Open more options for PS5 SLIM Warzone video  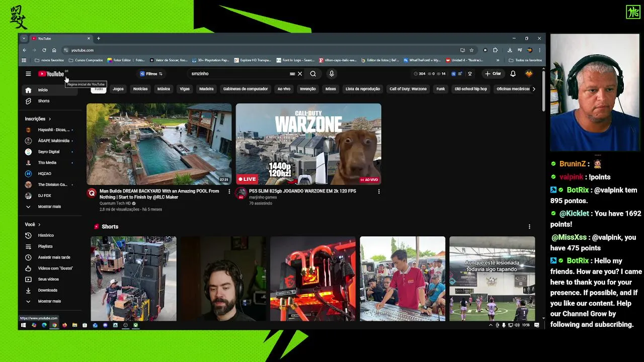[x=379, y=192]
